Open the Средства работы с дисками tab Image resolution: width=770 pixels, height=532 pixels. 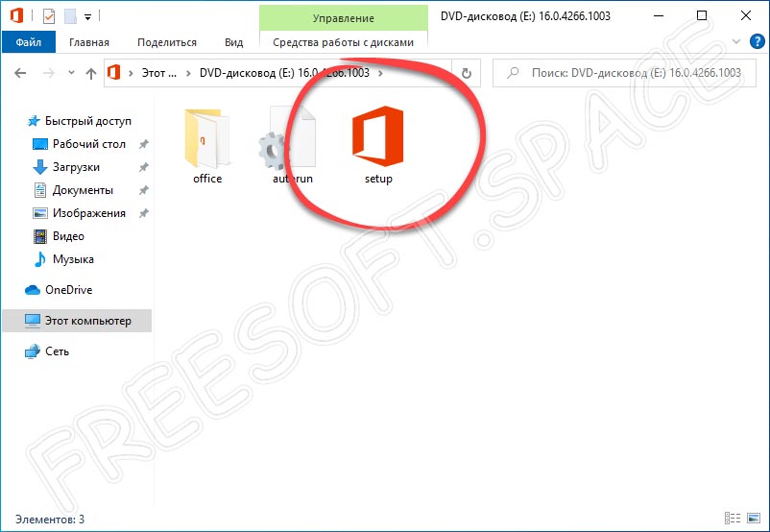pos(343,42)
